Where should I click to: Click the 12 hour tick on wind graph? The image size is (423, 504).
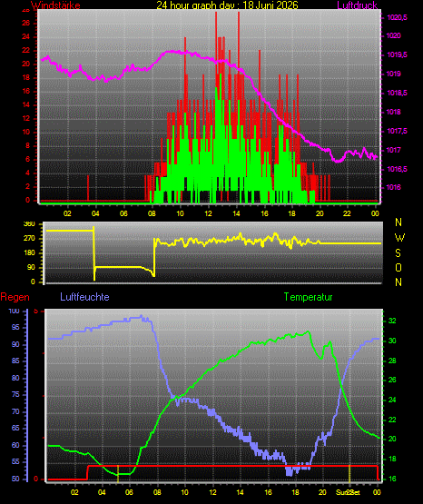pyautogui.click(x=208, y=213)
